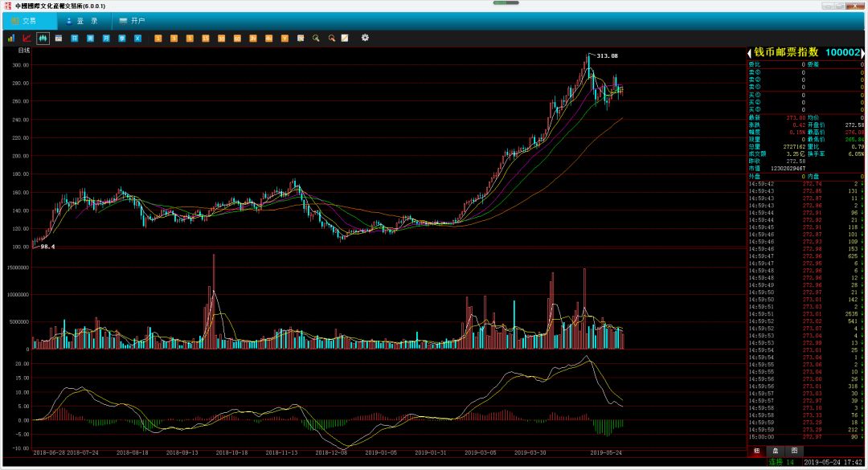Click the 2019-03-05 date axis label
Viewport: 868px width, 470px height.
tap(480, 453)
